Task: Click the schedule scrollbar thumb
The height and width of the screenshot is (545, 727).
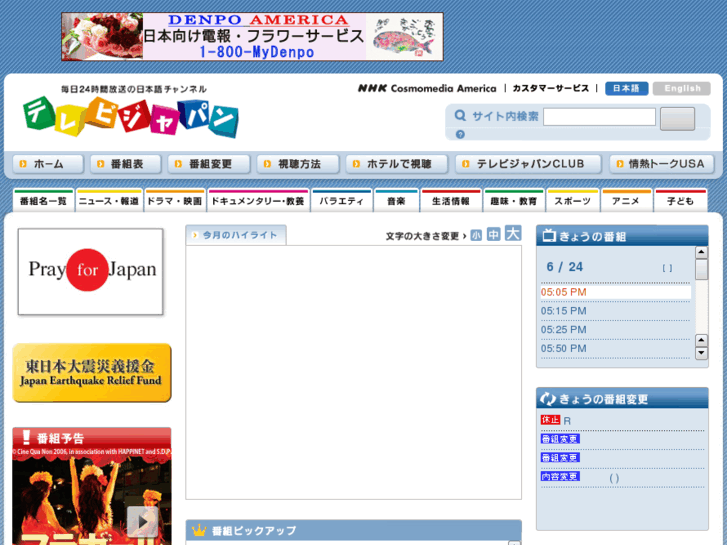Action: pos(701,269)
